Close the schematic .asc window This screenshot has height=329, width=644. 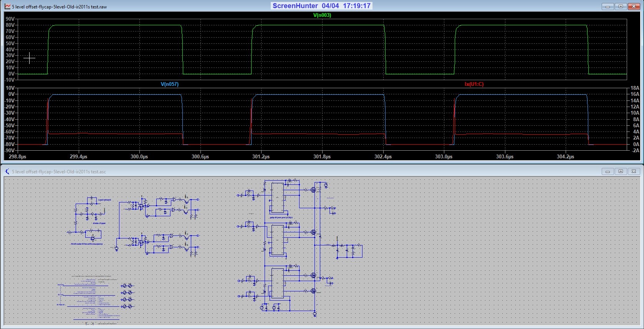[634, 171]
